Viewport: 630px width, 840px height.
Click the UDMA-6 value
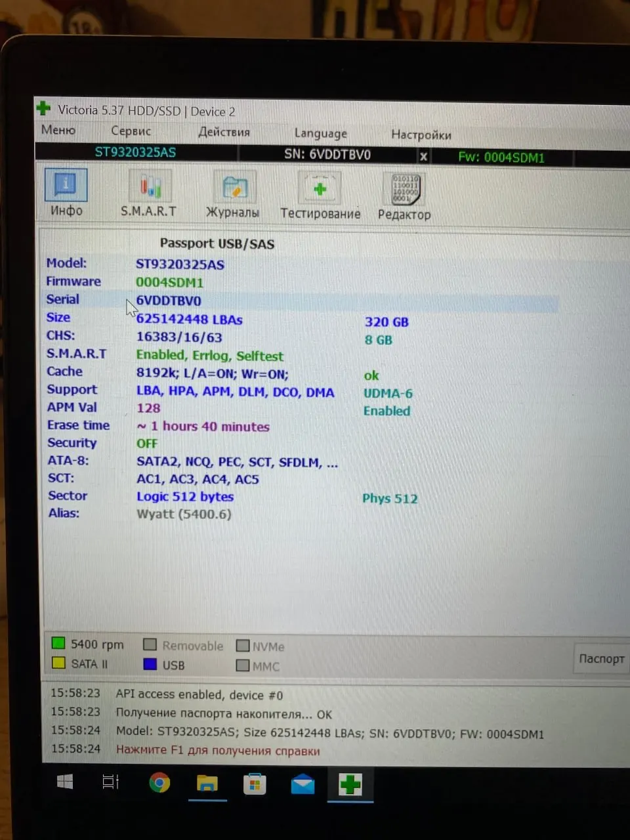(x=388, y=393)
